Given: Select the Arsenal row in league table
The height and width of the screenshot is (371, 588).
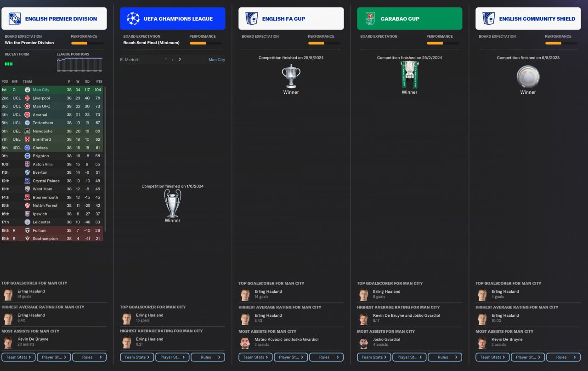Looking at the screenshot, I should click(x=52, y=114).
